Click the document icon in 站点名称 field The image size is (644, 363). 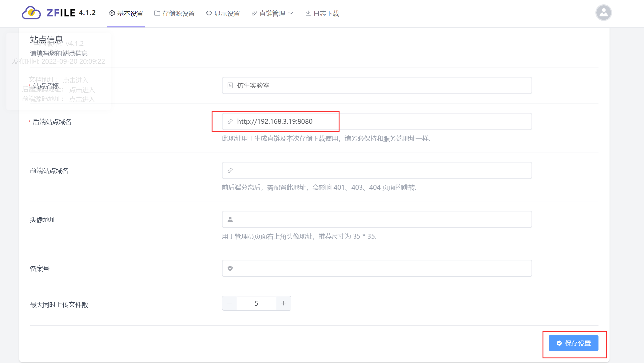point(230,86)
